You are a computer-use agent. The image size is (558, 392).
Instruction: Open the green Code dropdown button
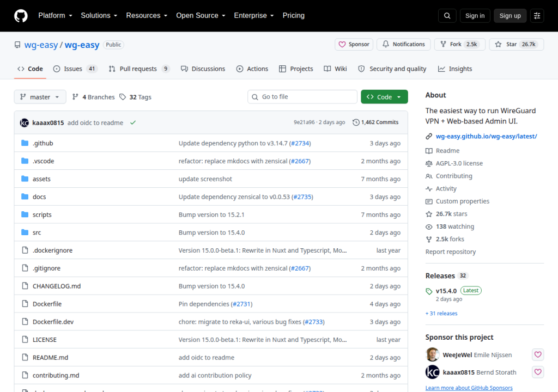(x=384, y=97)
